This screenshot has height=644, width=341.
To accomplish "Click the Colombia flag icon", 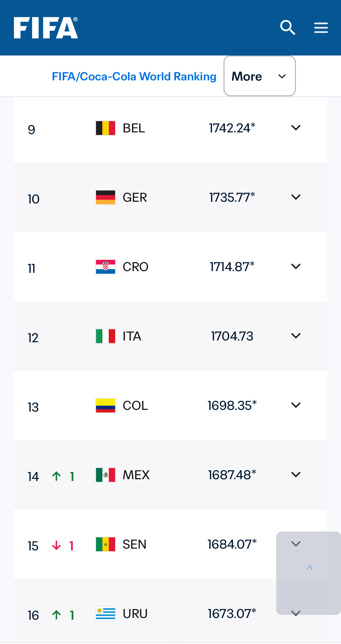I will [106, 406].
